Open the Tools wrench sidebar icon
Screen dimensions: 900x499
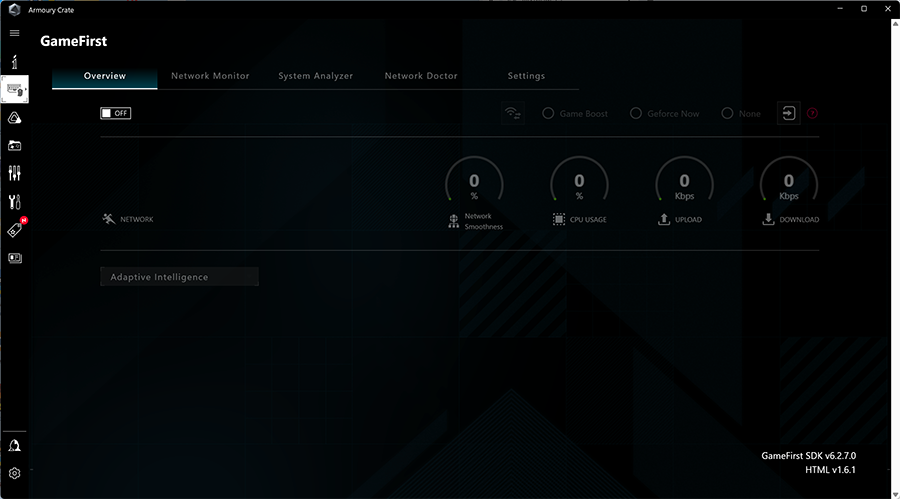14,202
